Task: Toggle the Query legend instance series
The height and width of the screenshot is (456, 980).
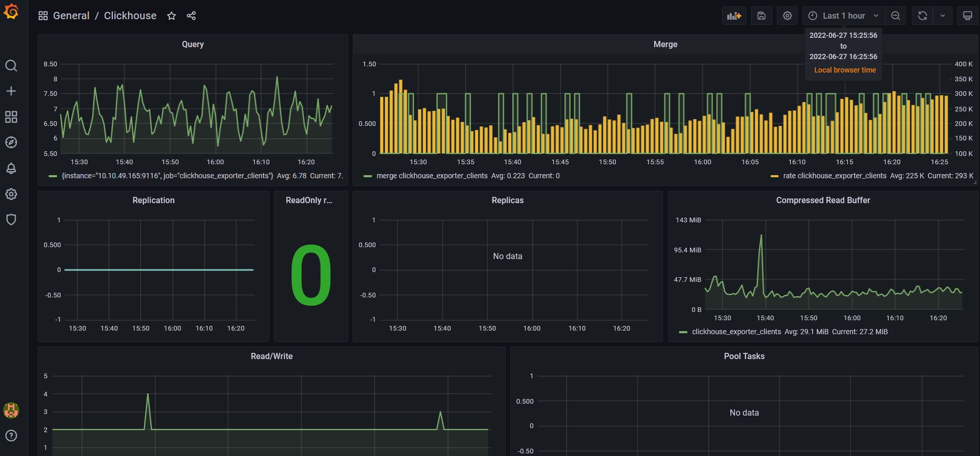Action: 167,176
